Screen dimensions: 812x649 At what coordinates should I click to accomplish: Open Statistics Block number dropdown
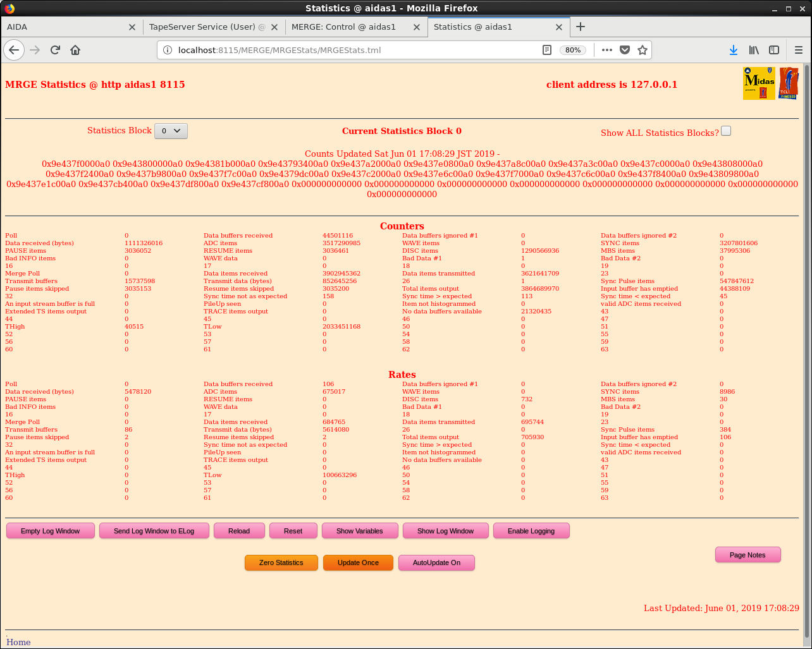(171, 131)
